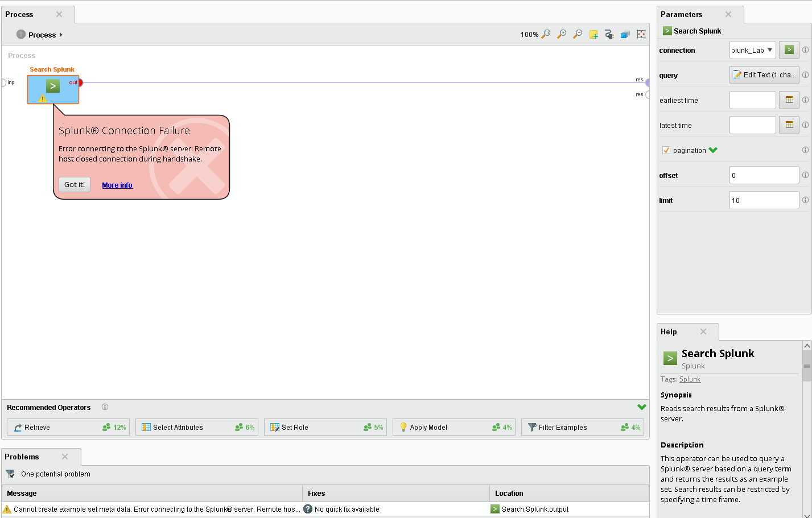Click the add breakpoint sticky-note icon
This screenshot has width=812, height=518.
[x=593, y=34]
